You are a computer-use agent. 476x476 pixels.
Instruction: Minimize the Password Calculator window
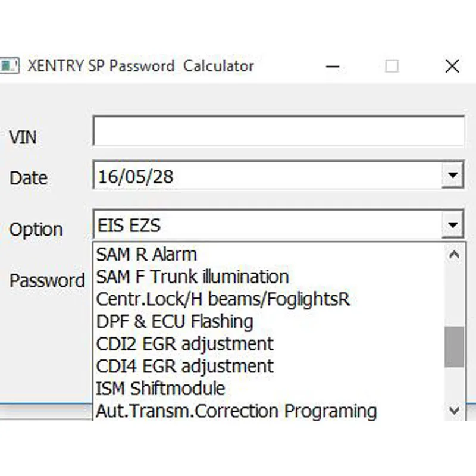point(333,66)
